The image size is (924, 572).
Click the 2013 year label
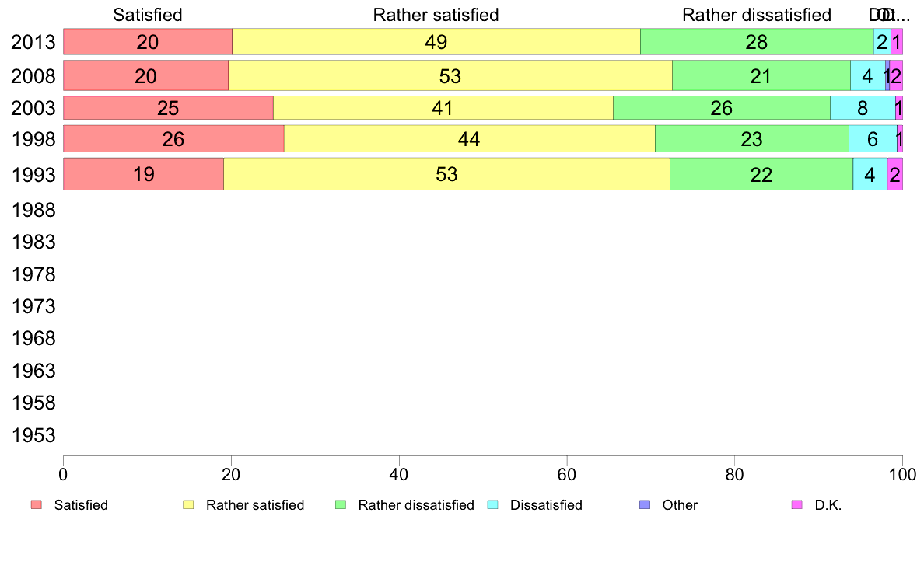(x=33, y=42)
